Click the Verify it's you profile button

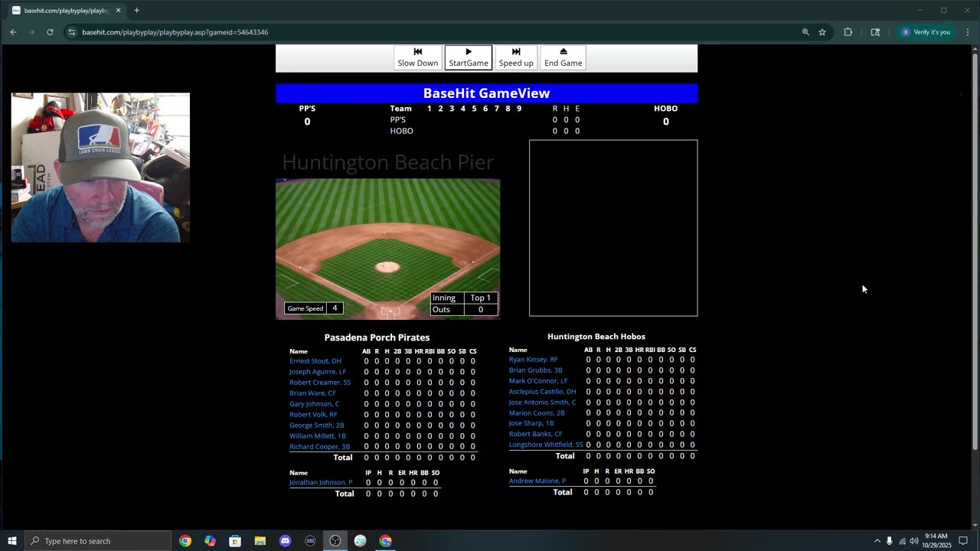(926, 32)
